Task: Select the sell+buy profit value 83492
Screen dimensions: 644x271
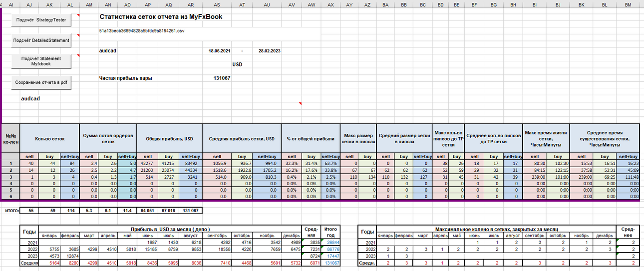Action: pyautogui.click(x=190, y=163)
